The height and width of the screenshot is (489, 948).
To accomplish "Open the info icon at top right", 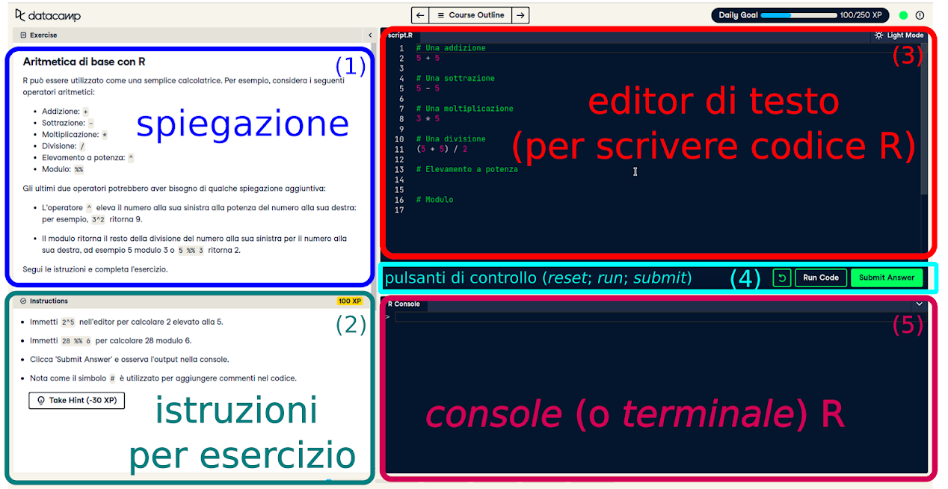I will click(920, 16).
